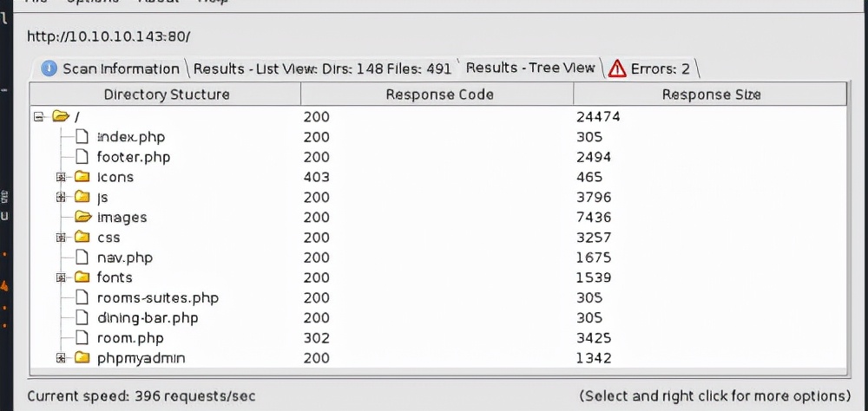Viewport: 868px width, 411px height.
Task: Select the index.php tree row
Action: click(437, 137)
